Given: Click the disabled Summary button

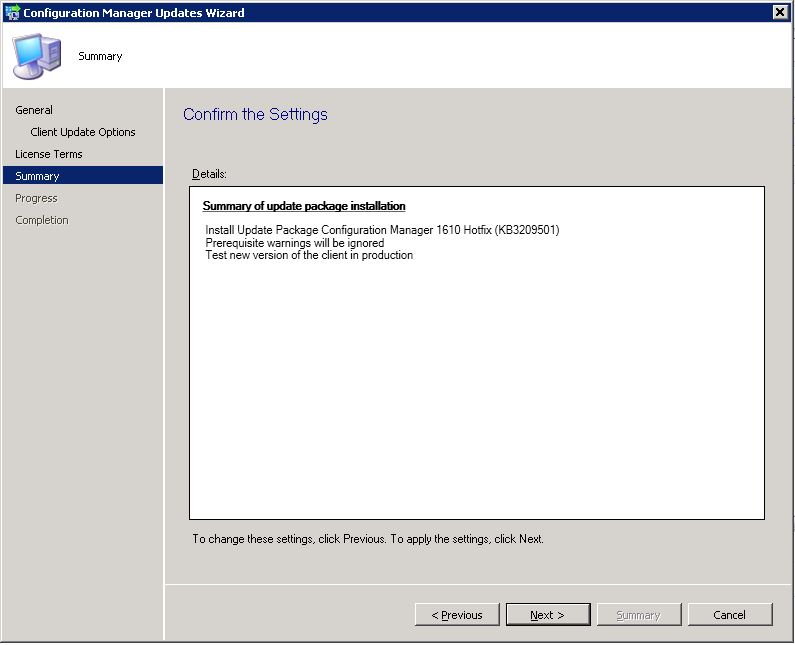Looking at the screenshot, I should tap(639, 615).
